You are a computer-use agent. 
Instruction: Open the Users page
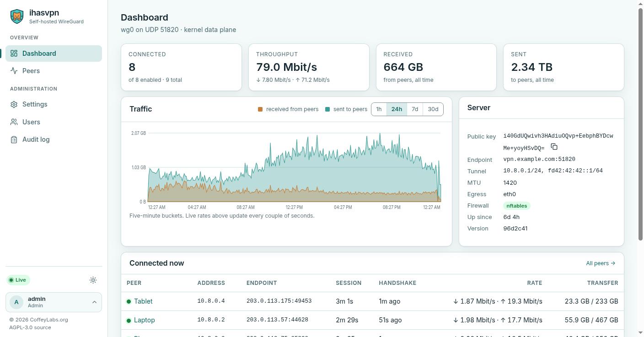[x=54, y=122]
